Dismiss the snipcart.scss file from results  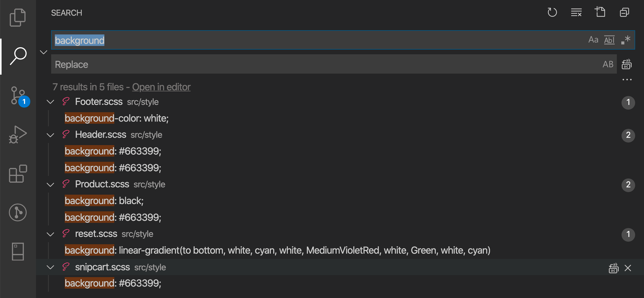pyautogui.click(x=628, y=268)
